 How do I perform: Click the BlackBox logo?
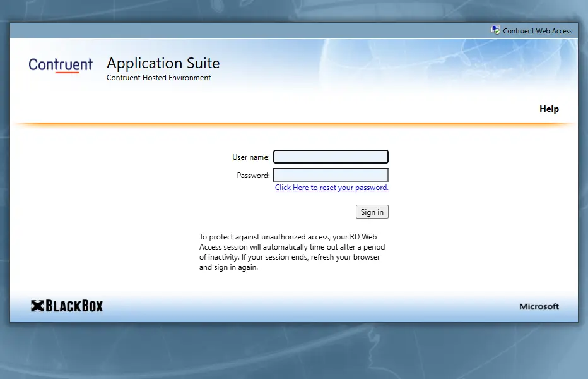point(67,306)
